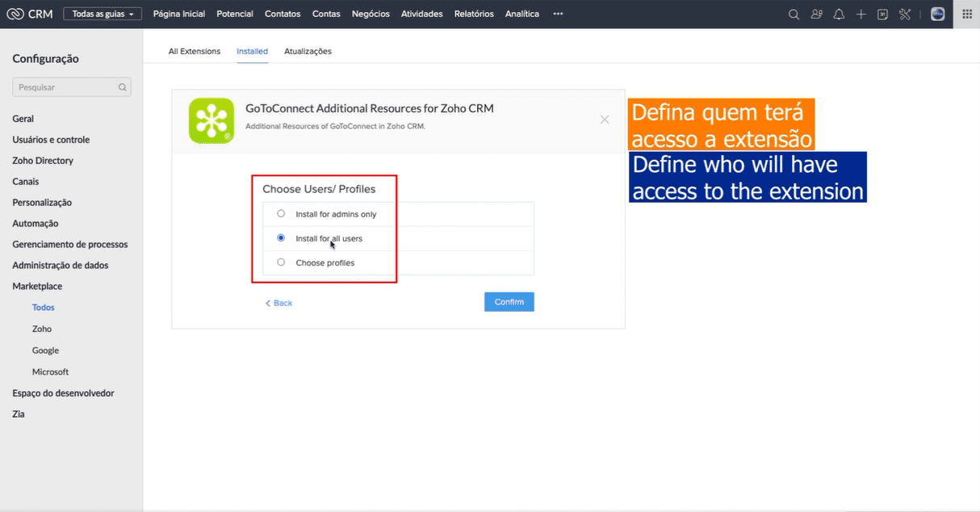Open the calendar icon in top bar
Viewport: 980px width, 512px height.
[x=882, y=14]
